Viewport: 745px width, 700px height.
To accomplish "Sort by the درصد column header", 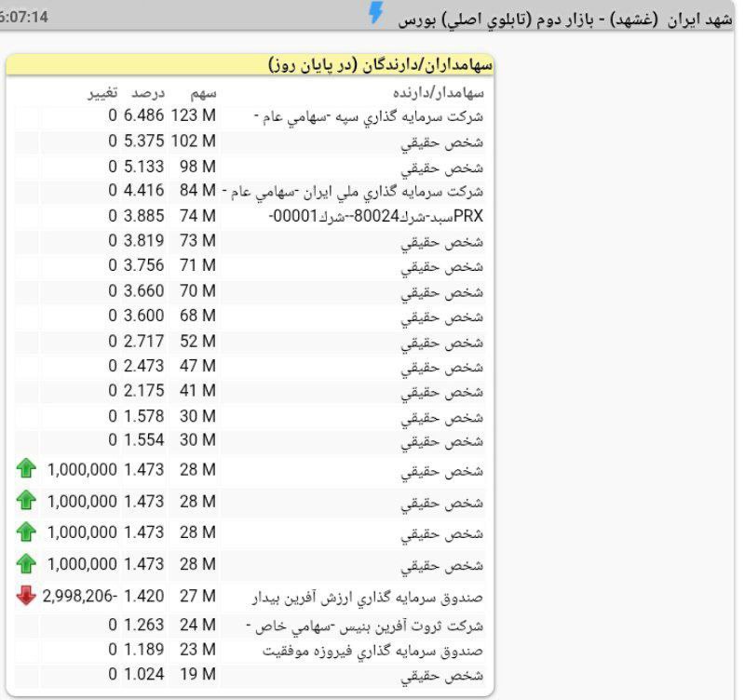I will click(x=147, y=93).
